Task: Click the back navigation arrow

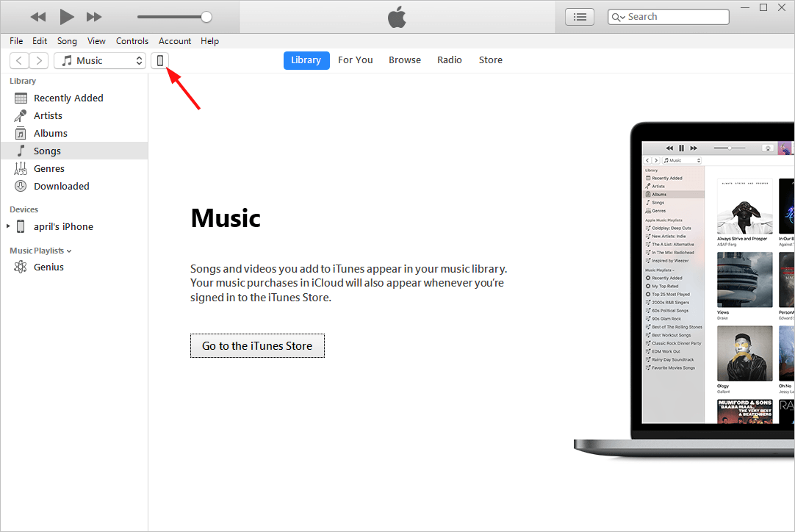Action: pyautogui.click(x=19, y=61)
